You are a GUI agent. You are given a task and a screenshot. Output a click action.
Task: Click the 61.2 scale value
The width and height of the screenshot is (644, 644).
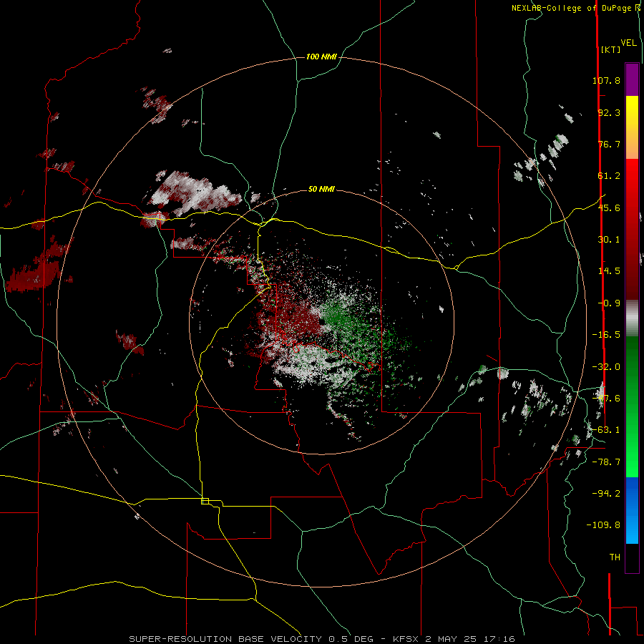point(609,176)
